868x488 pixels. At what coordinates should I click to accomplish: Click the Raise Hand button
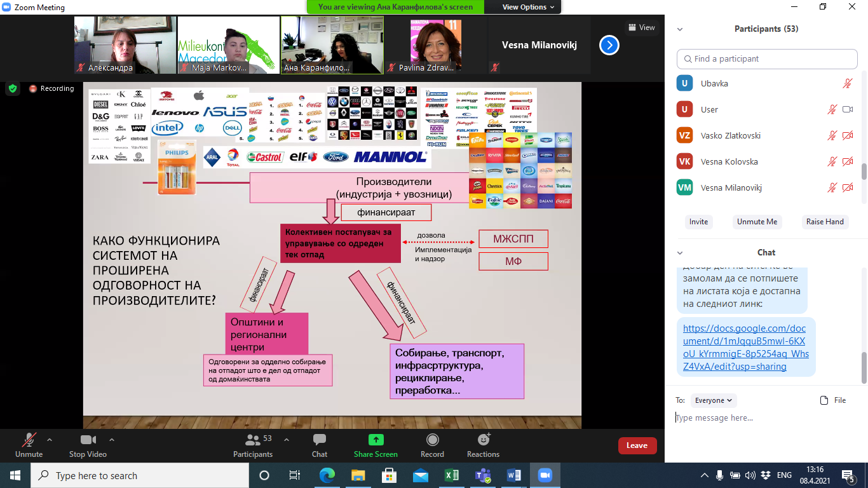tap(825, 222)
